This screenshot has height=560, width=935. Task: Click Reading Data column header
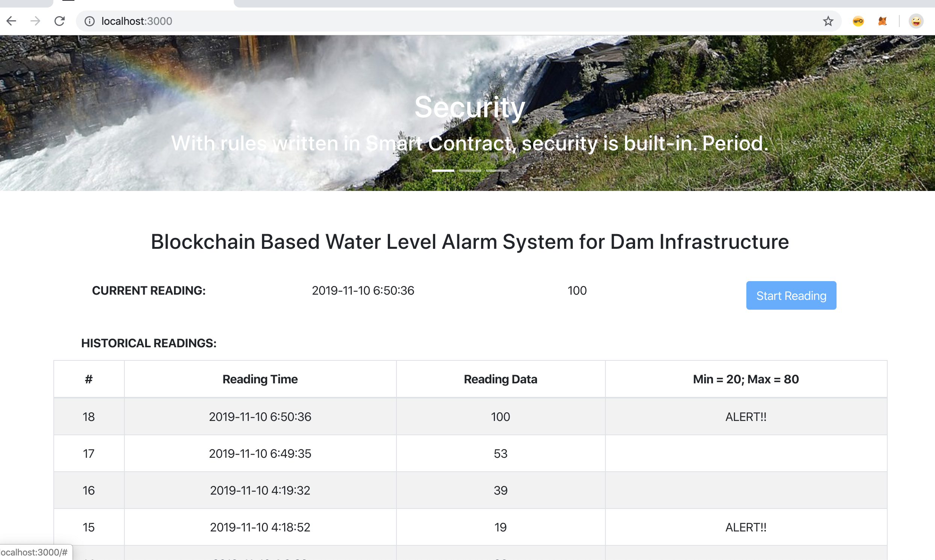click(500, 379)
